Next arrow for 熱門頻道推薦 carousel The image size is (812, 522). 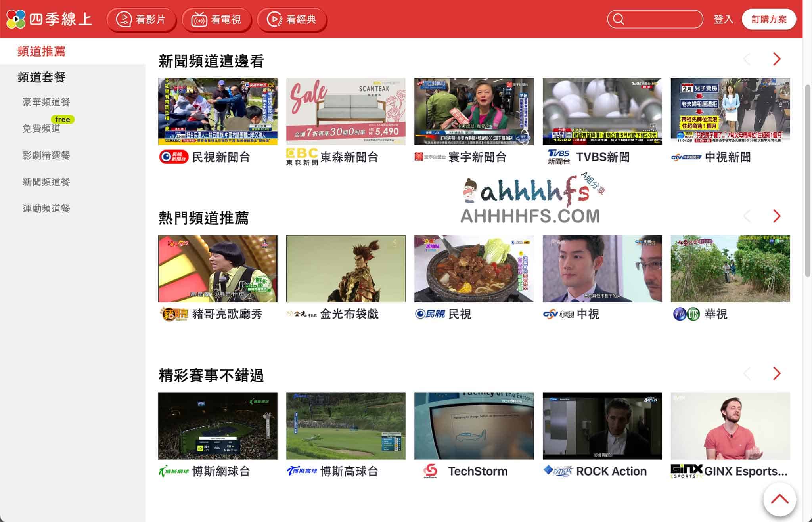pos(777,216)
